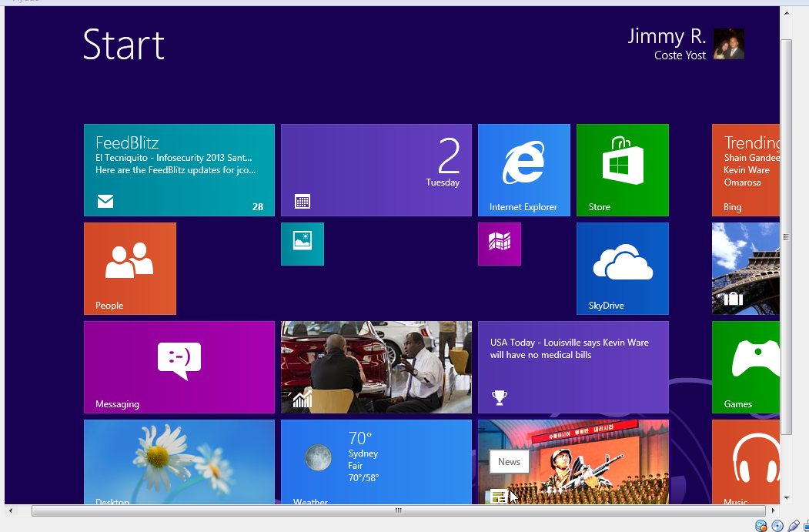809x532 pixels.
Task: Click the Jimmy R. user name
Action: pos(667,36)
